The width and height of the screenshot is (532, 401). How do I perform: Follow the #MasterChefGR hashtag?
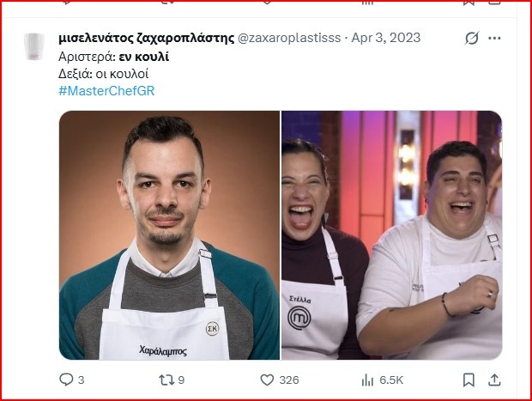tap(106, 91)
